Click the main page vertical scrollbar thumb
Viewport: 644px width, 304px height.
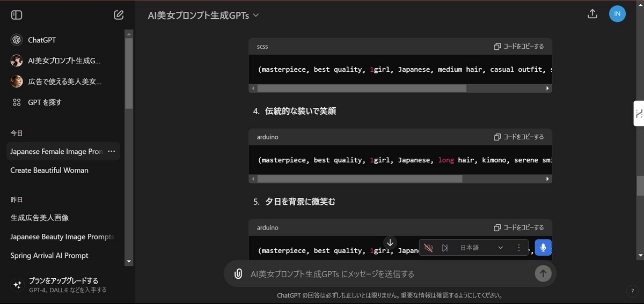640,186
